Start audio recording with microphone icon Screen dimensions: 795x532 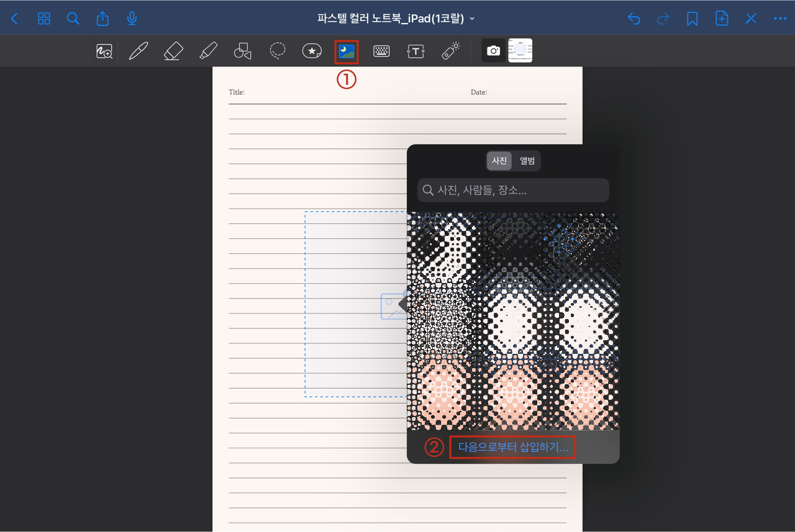(x=132, y=19)
